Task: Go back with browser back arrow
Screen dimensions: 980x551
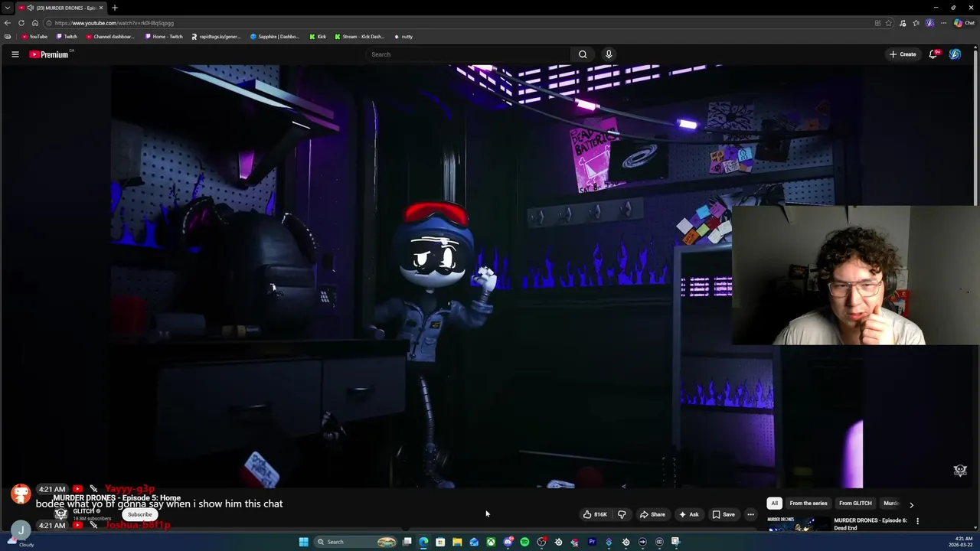Action: tap(8, 23)
